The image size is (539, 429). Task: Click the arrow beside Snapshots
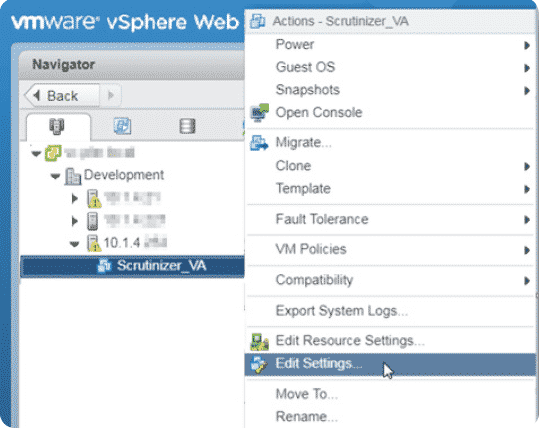tap(527, 90)
